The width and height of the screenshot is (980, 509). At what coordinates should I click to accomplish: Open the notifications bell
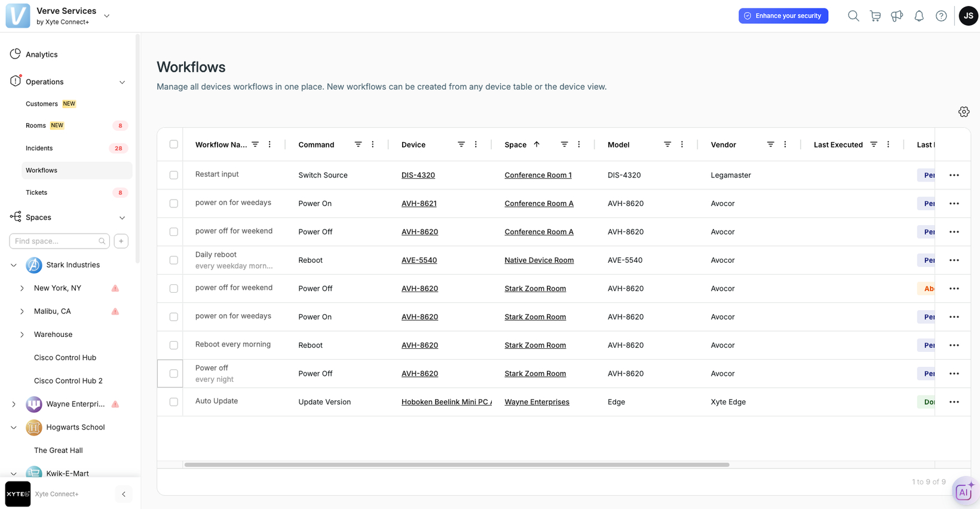(x=919, y=16)
